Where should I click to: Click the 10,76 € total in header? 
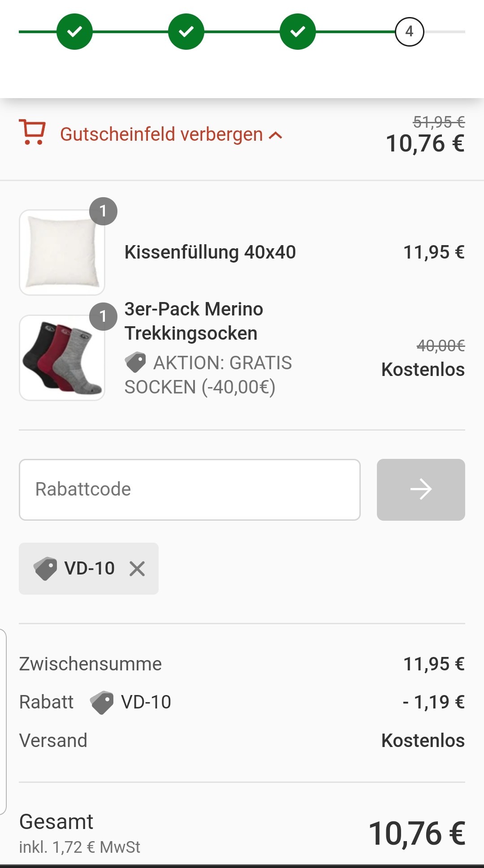pyautogui.click(x=425, y=143)
